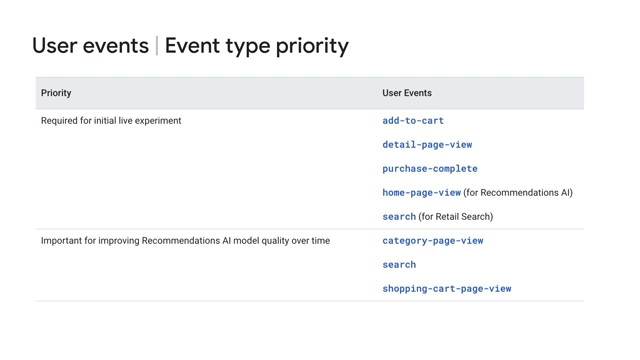Click the 'Event type priority' title text
Screen dimensions: 640x360
click(x=257, y=46)
